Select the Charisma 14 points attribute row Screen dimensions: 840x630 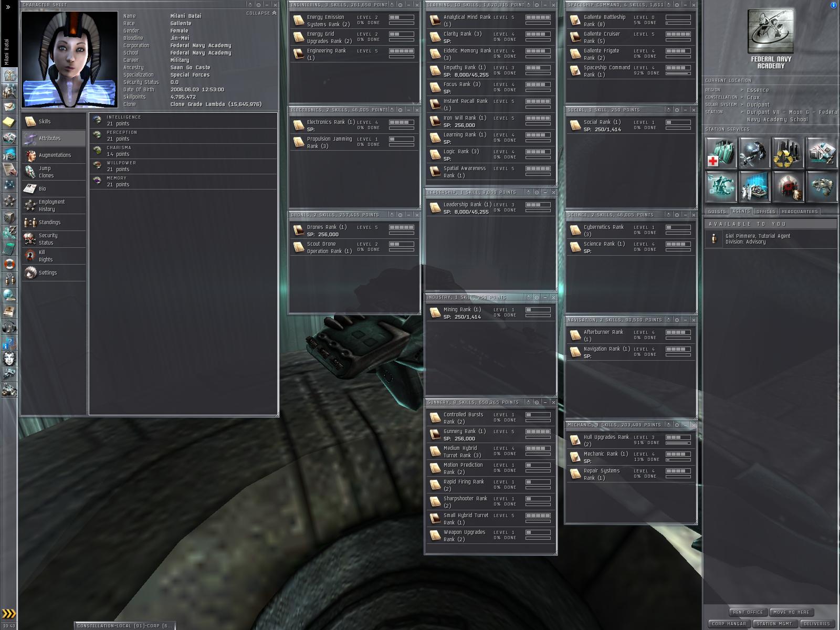[x=183, y=151]
